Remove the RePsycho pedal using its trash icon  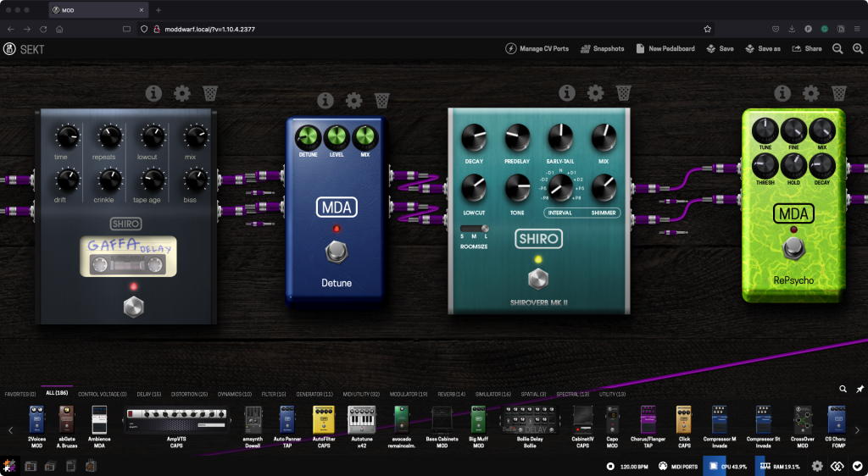pyautogui.click(x=838, y=92)
